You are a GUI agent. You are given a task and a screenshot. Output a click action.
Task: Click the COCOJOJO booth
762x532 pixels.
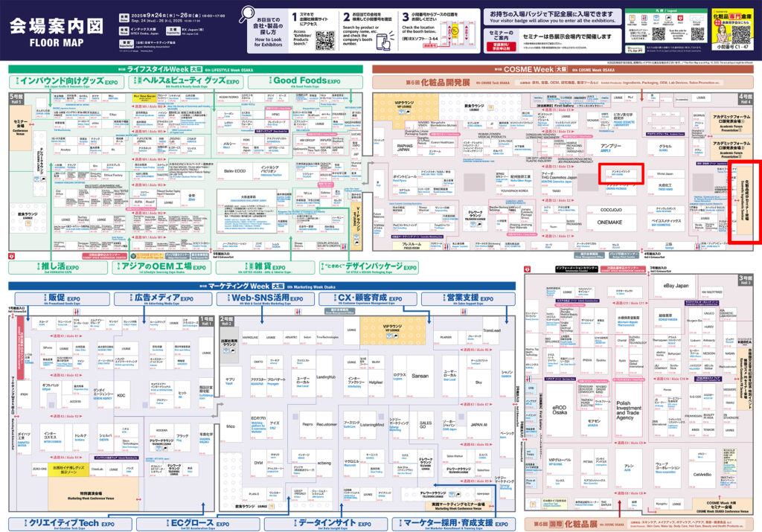pyautogui.click(x=610, y=210)
